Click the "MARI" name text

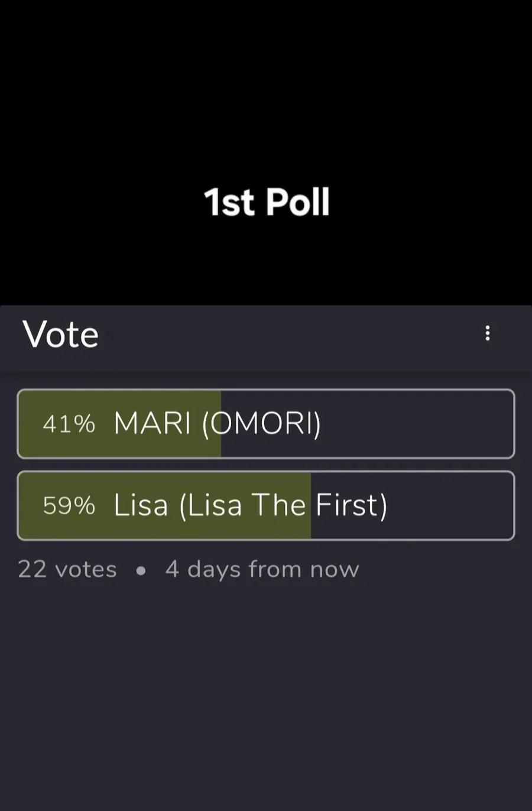click(152, 423)
